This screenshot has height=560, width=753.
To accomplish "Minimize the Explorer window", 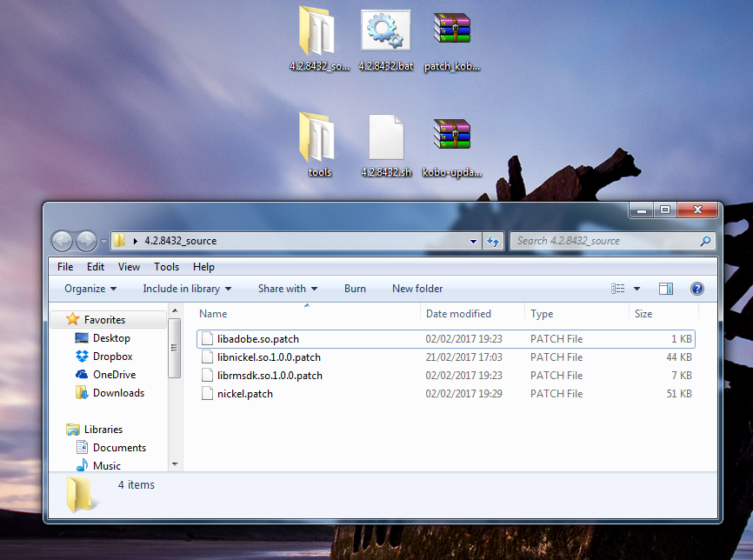I will (x=641, y=210).
